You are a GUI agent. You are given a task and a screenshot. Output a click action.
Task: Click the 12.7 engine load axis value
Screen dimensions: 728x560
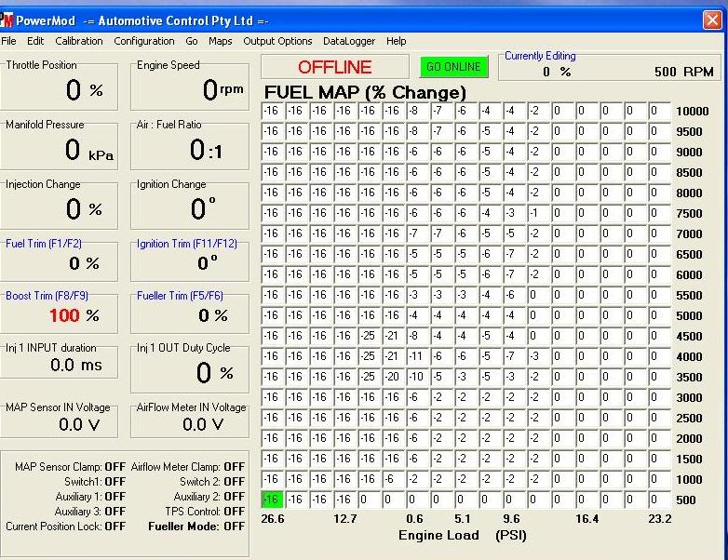[x=345, y=519]
